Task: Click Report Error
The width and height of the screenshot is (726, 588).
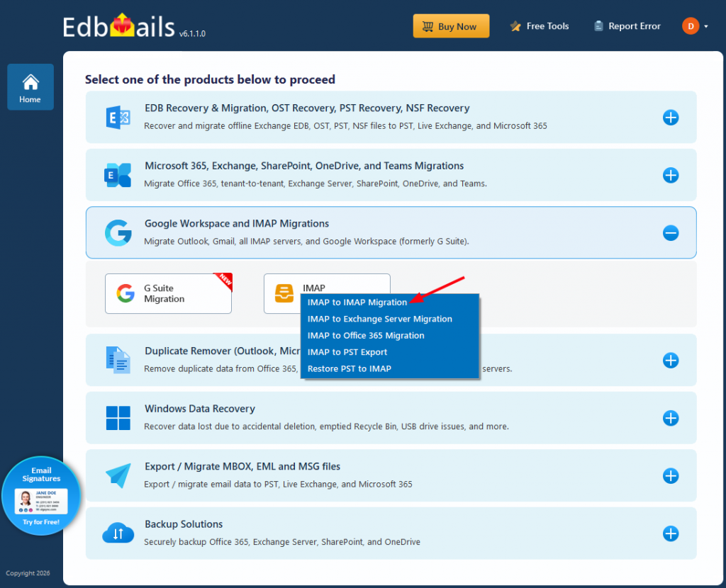Action: click(627, 26)
